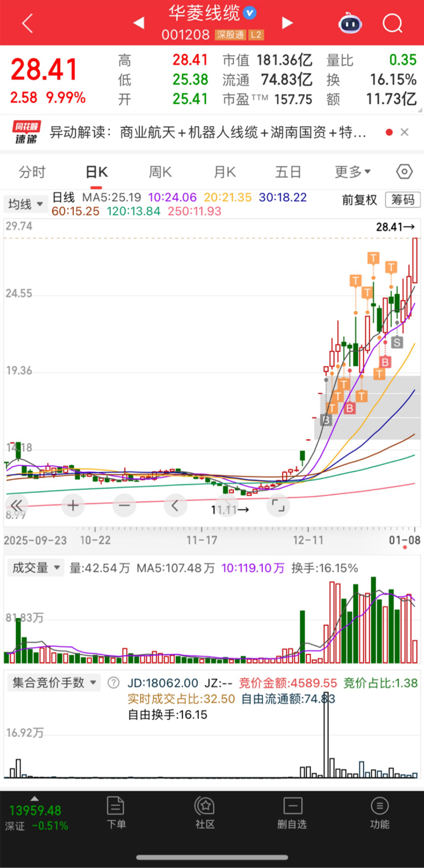
Task: Expand the 深证 index bar arrow
Action: tap(34, 799)
